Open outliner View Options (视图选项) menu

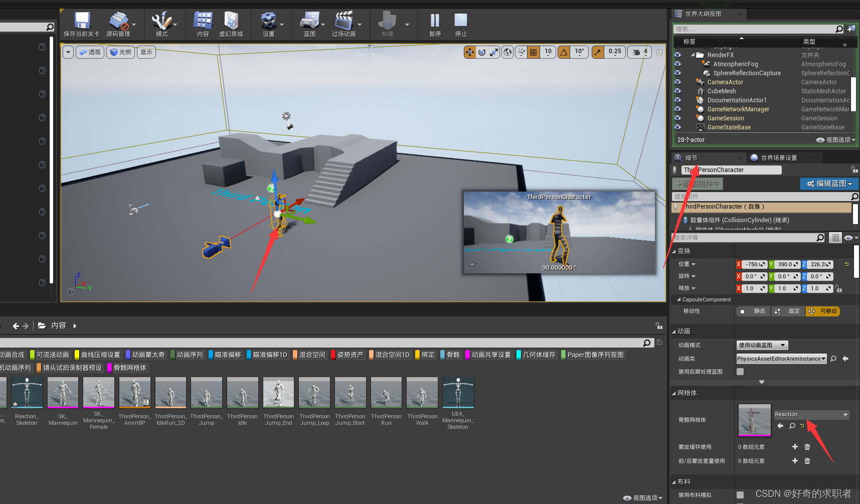(835, 140)
